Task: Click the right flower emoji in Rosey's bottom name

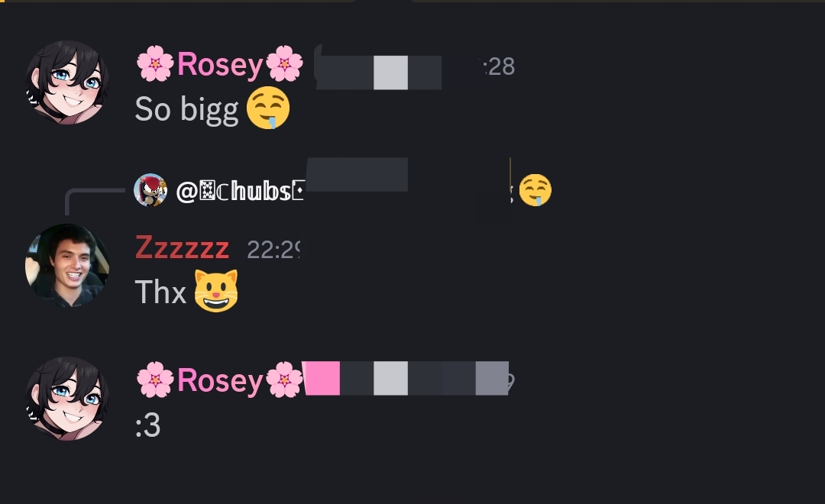Action: [285, 380]
